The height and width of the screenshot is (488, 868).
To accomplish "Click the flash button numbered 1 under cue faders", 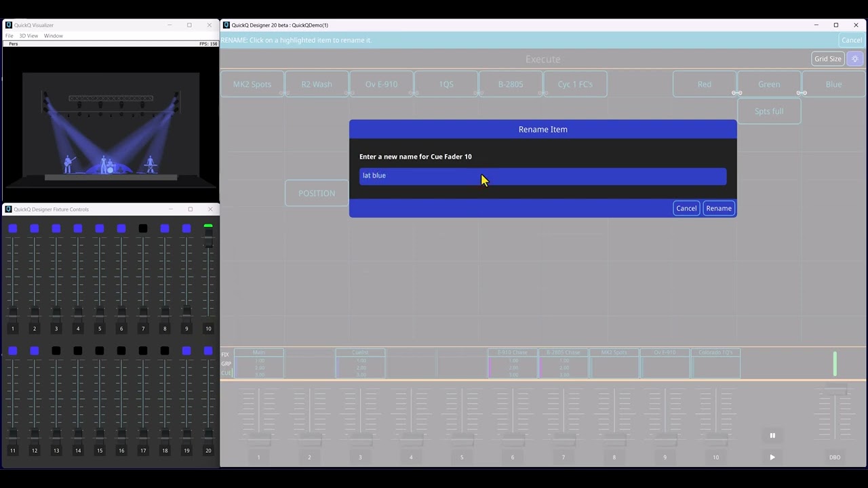I will point(258,457).
